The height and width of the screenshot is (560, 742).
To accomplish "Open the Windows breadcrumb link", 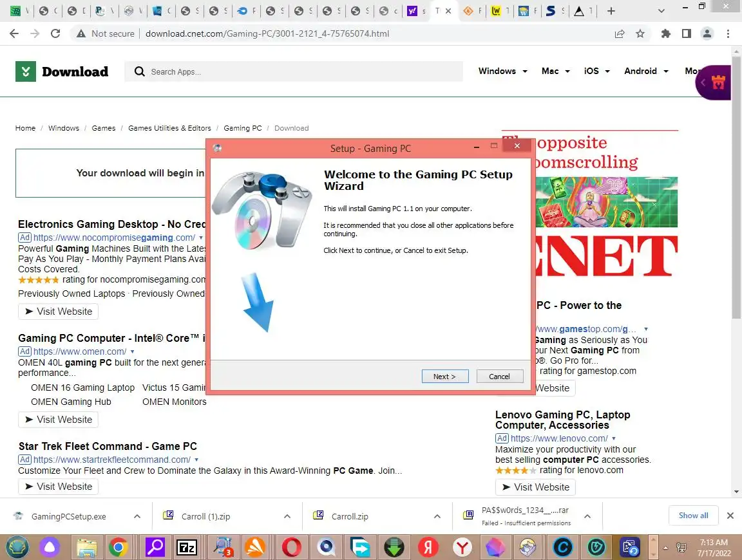I will pos(63,128).
